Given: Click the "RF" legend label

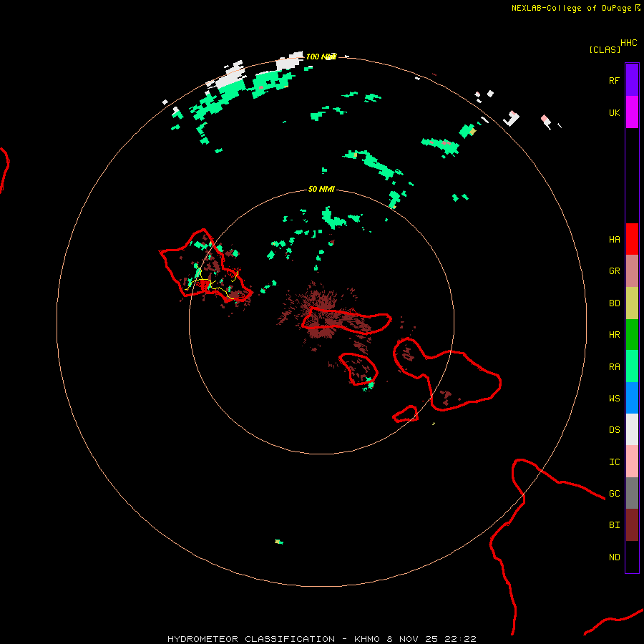Looking at the screenshot, I should (x=614, y=81).
